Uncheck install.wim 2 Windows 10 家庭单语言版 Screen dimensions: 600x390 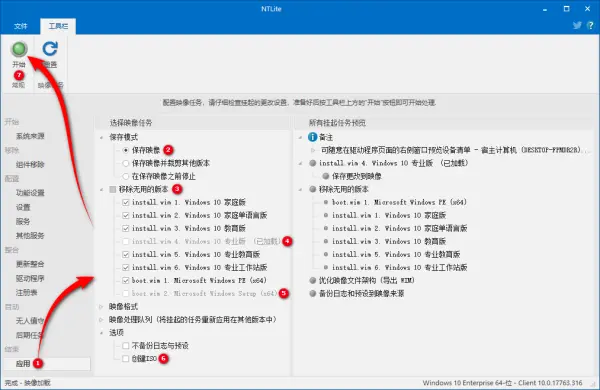point(126,215)
